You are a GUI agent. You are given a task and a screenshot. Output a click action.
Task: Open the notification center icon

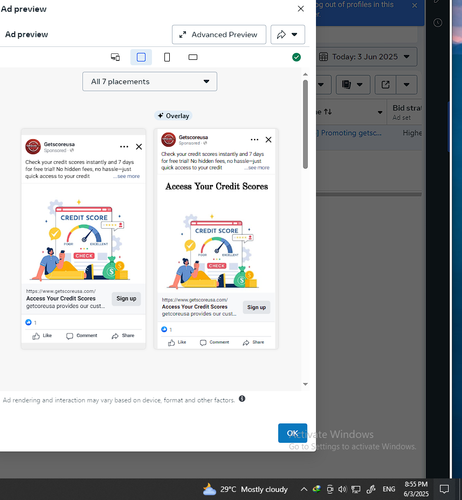(x=444, y=489)
